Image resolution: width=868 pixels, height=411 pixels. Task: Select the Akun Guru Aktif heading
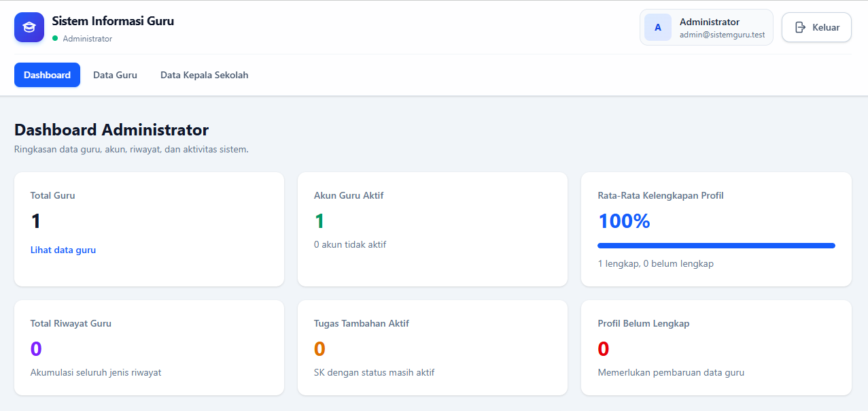click(x=349, y=195)
